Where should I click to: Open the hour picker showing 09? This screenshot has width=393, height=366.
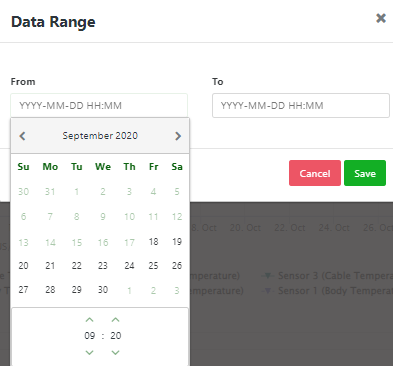pos(89,336)
